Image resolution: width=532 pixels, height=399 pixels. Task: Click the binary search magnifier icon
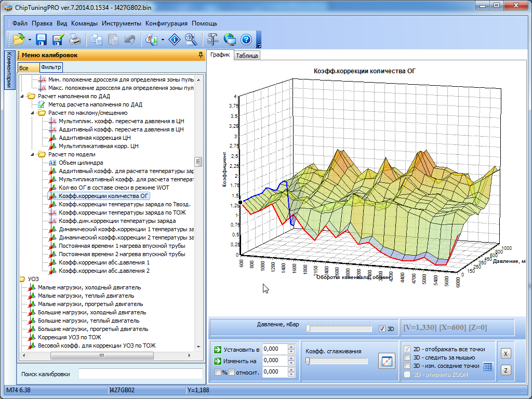coord(191,39)
